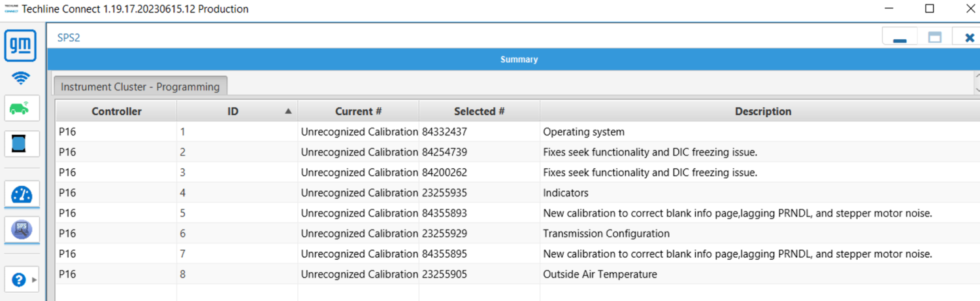Image resolution: width=980 pixels, height=301 pixels.
Task: Click the Current # column header
Action: point(358,111)
